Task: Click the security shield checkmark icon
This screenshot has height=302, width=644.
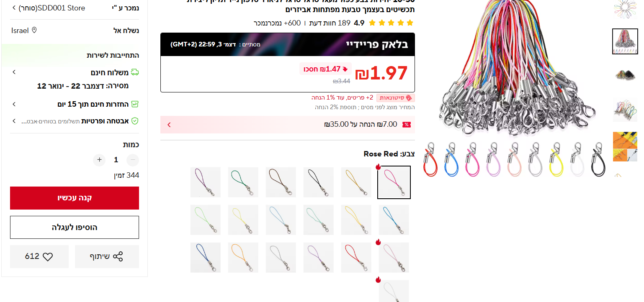Action: pos(135,121)
